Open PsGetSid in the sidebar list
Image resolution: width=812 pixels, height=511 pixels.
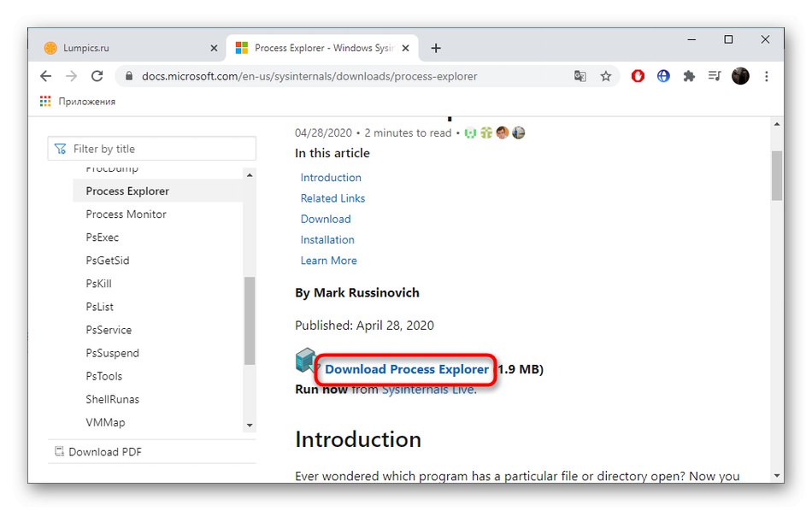pos(107,261)
